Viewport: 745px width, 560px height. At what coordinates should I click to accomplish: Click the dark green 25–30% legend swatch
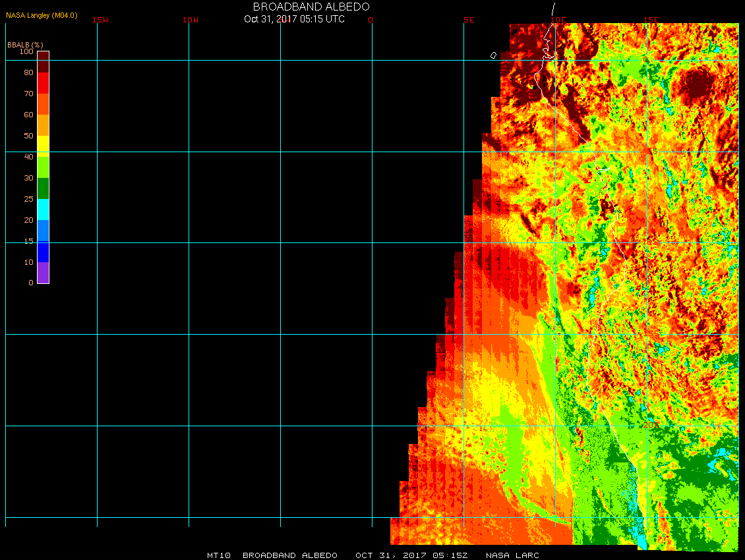pyautogui.click(x=43, y=188)
